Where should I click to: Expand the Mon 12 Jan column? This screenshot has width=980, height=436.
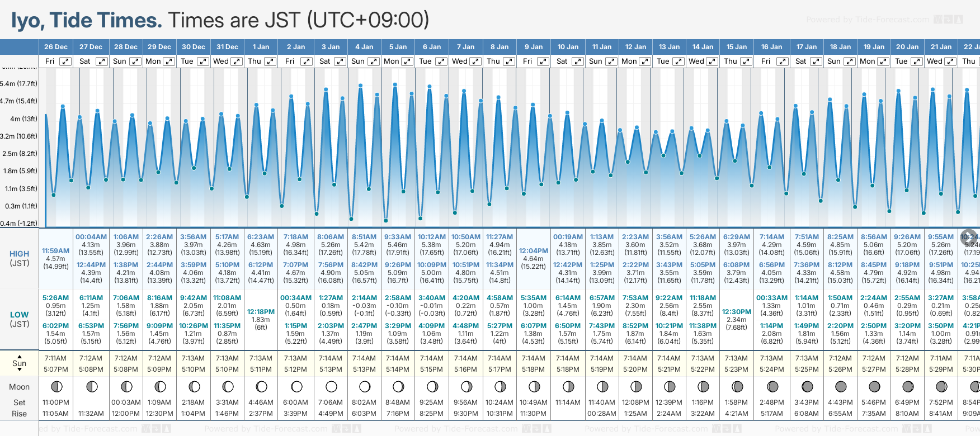click(645, 61)
